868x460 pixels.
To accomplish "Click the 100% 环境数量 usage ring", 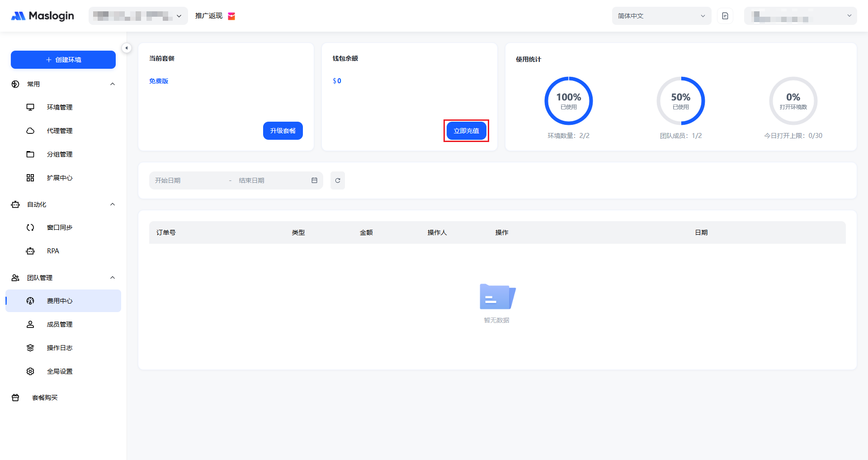I will 568,101.
